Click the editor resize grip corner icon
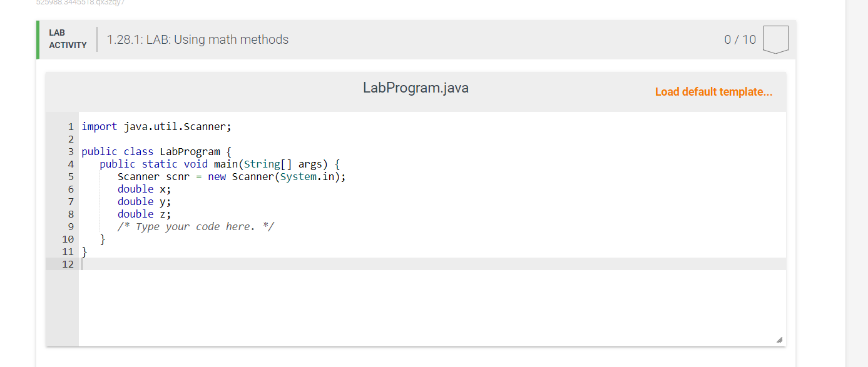The height and width of the screenshot is (367, 868). point(779,340)
